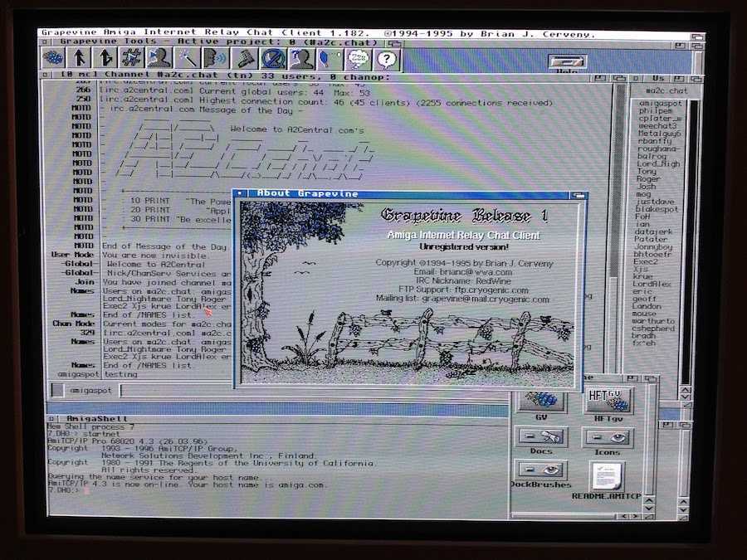The height and width of the screenshot is (560, 747).
Task: Open the GV grapes program icon
Action: [x=541, y=399]
